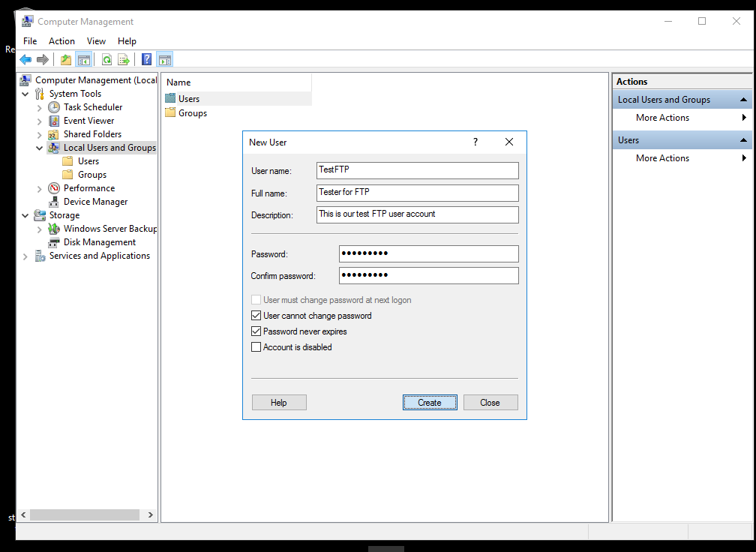The width and height of the screenshot is (756, 552).
Task: Uncheck User cannot change password
Action: click(x=256, y=316)
